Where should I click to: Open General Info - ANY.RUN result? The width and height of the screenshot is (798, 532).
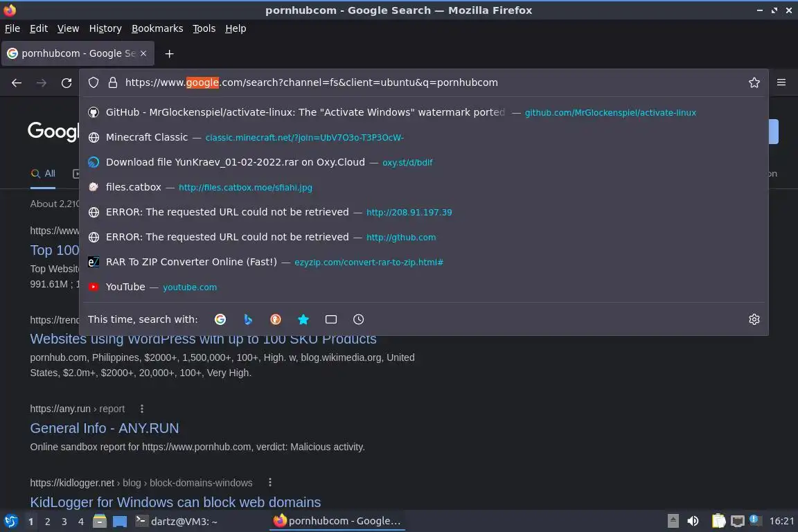point(105,428)
